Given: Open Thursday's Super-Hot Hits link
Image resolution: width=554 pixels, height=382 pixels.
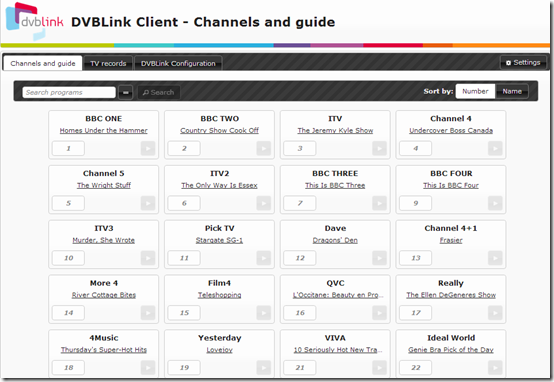Looking at the screenshot, I should (x=104, y=349).
